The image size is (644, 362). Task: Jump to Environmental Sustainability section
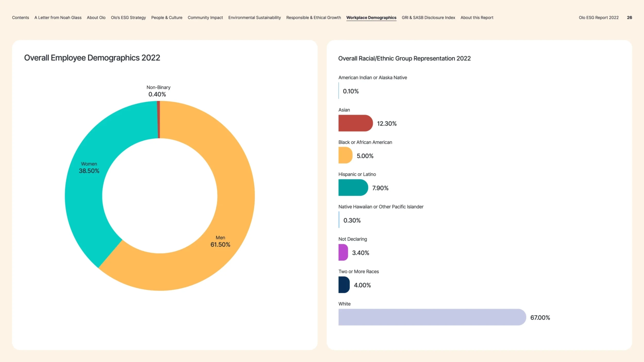[255, 18]
